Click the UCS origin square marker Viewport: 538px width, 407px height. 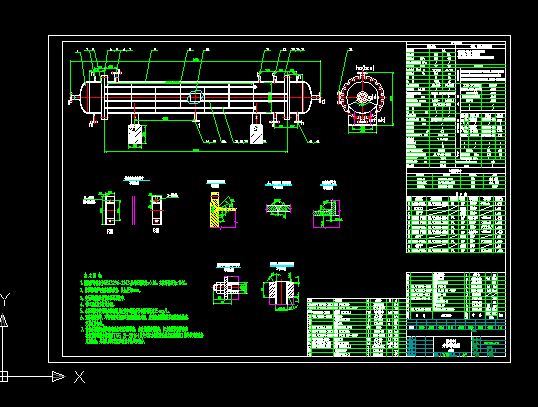pos(3,376)
